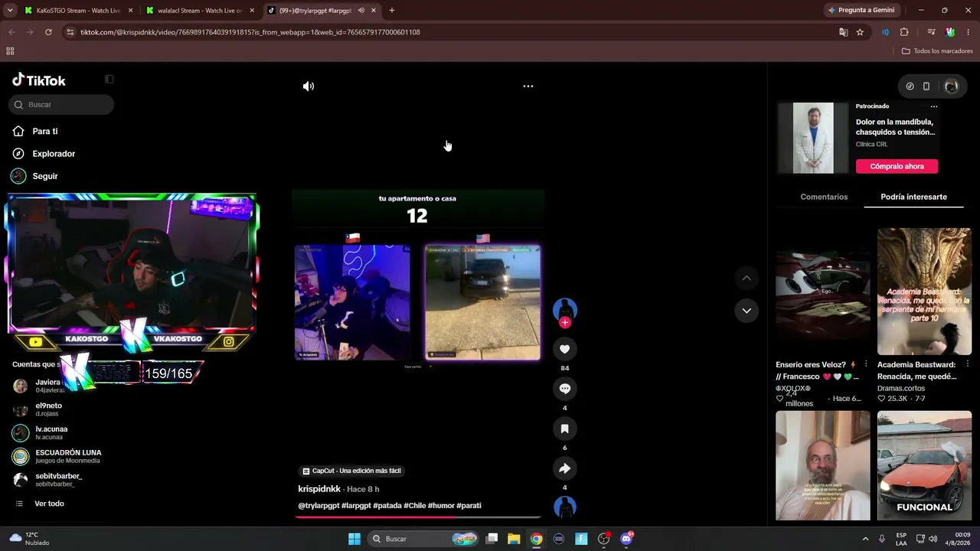
Task: Save the video with the bookmark icon
Action: pyautogui.click(x=564, y=429)
